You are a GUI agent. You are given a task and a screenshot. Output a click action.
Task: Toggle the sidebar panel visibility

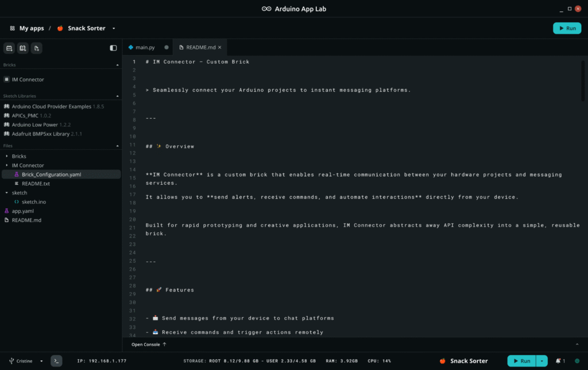click(x=113, y=48)
